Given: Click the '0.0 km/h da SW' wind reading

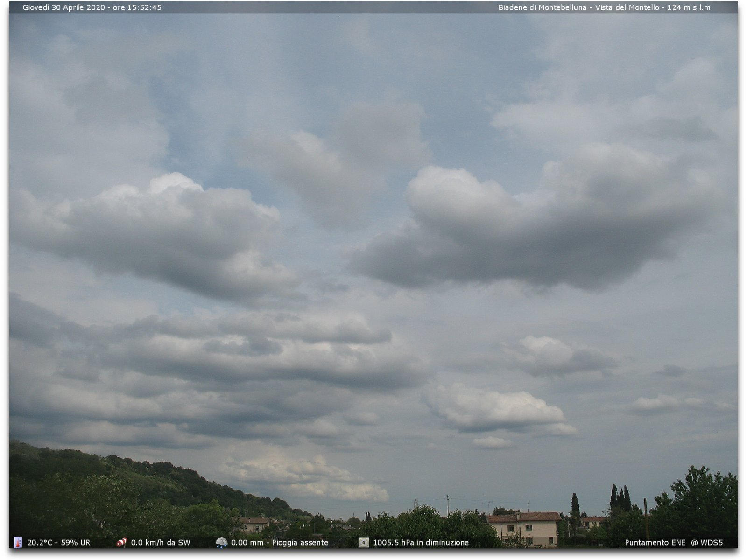Looking at the screenshot, I should [161, 543].
